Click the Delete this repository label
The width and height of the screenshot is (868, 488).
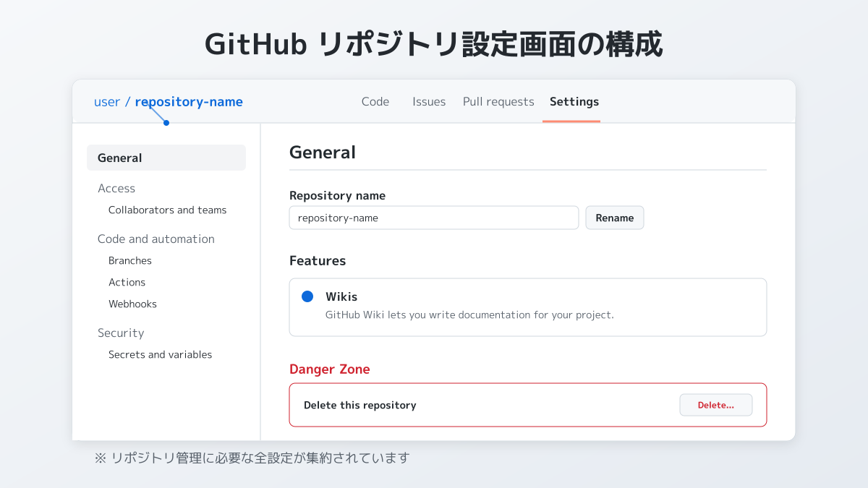tap(360, 405)
